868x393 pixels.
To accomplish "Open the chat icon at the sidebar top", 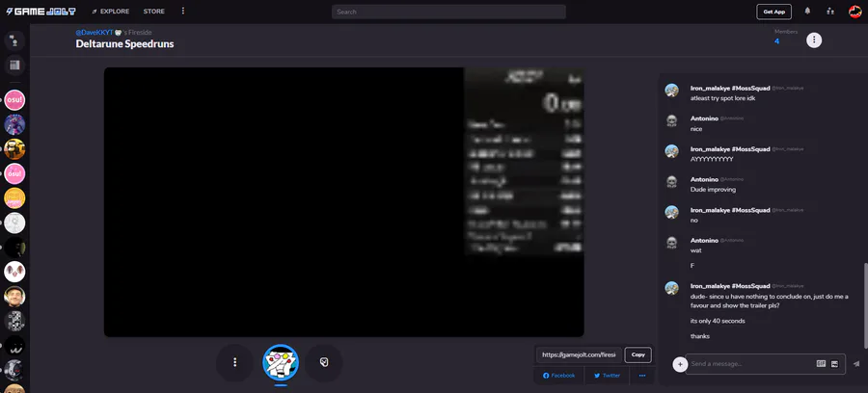I will (x=14, y=39).
